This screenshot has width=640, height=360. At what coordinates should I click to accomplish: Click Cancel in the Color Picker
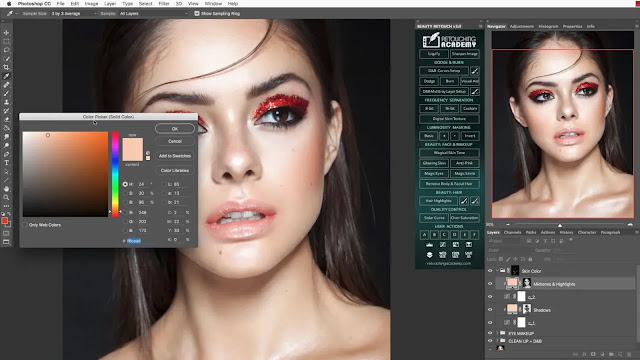[175, 141]
